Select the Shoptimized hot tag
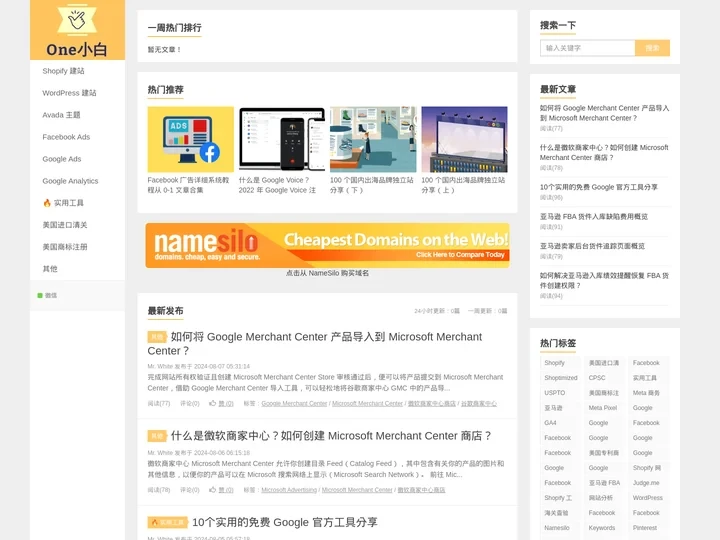Viewport: 720px width, 540px height. [561, 378]
